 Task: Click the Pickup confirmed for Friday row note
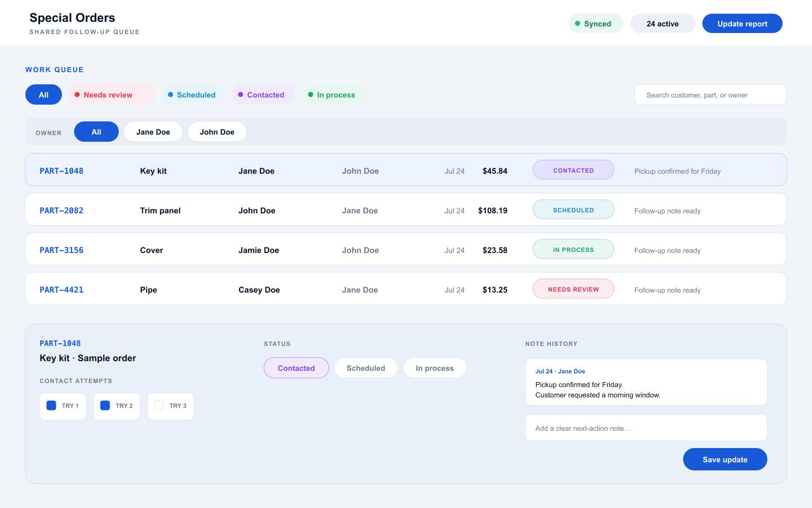677,171
